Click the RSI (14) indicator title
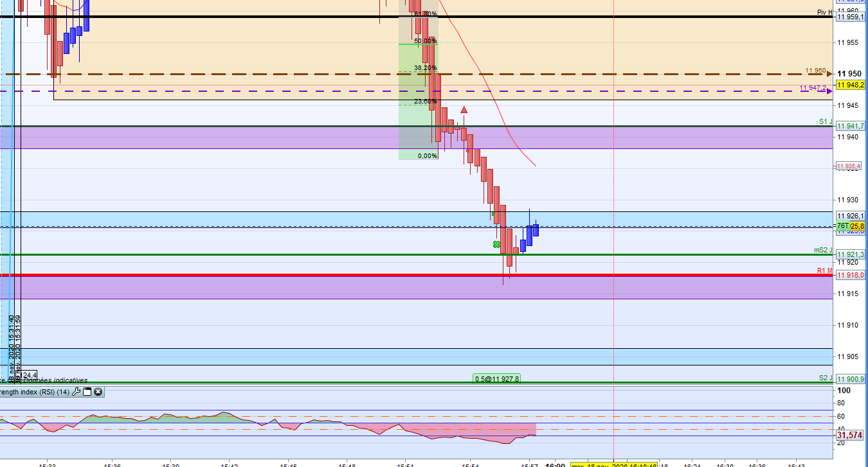Screen dimensions: 868x467 (x=35, y=392)
